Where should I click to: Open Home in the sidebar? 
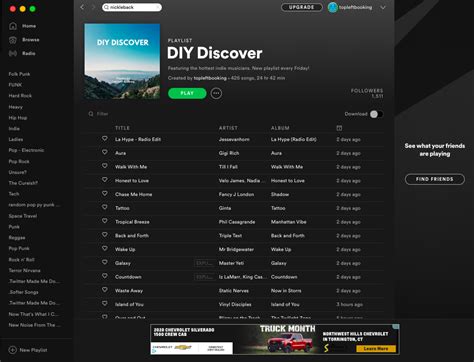[x=29, y=26]
